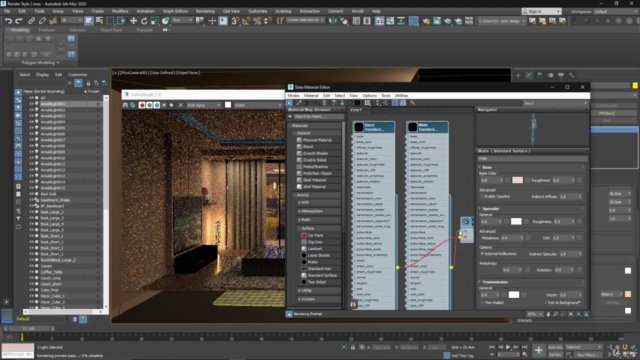Expand the Utility category
The height and width of the screenshot is (360, 640).
click(299, 290)
